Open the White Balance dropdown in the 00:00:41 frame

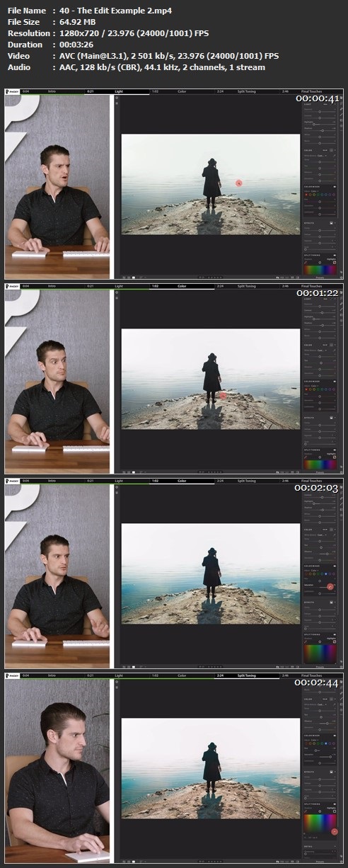point(322,156)
